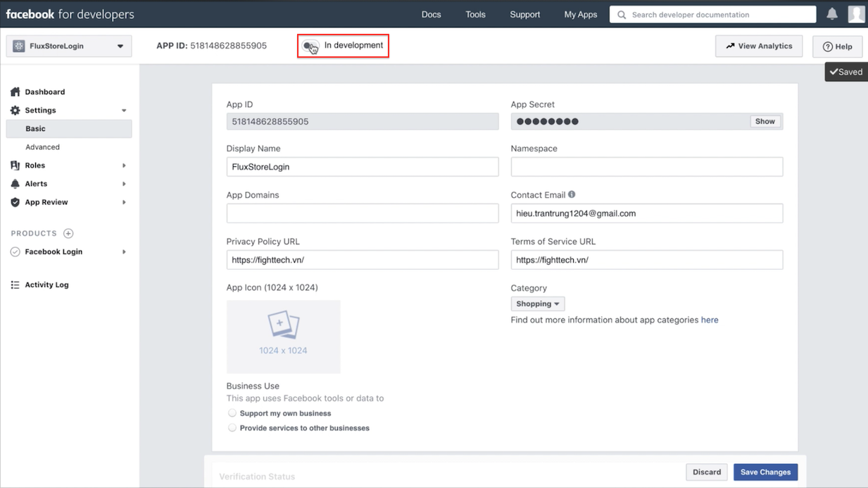
Task: Discard the changes
Action: (x=706, y=472)
